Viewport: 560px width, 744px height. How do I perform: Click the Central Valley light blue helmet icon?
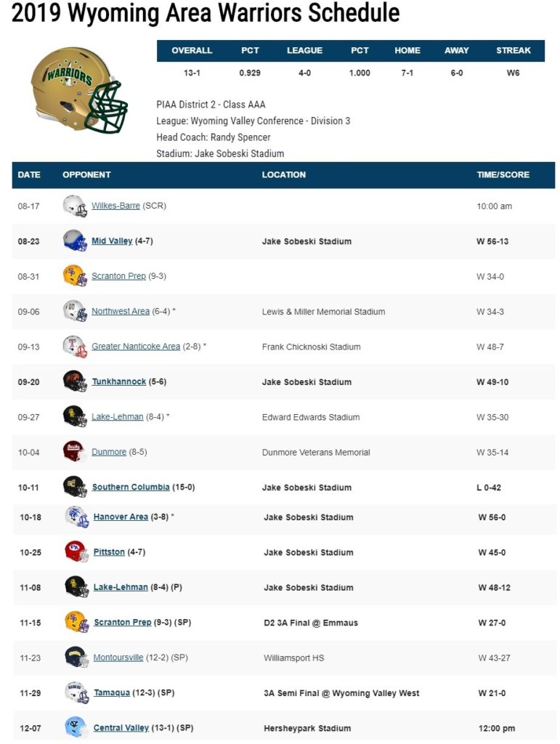pyautogui.click(x=77, y=727)
